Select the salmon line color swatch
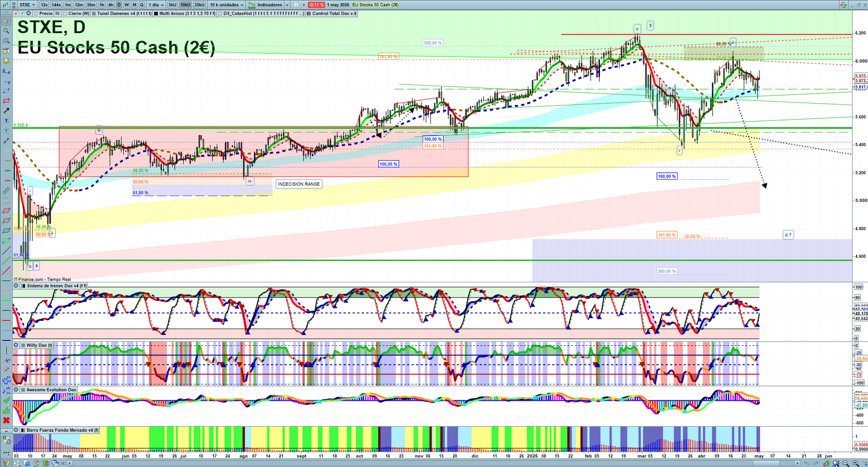868x467 pixels. [x=6, y=291]
